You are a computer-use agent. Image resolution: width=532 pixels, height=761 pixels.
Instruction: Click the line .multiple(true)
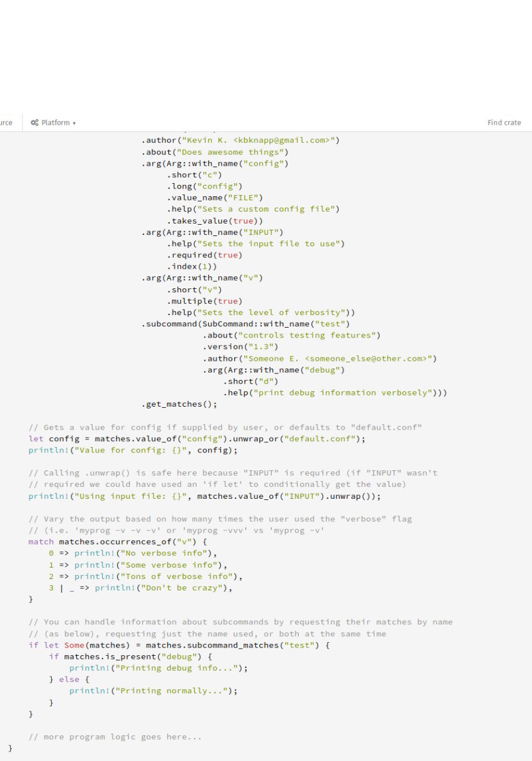click(204, 301)
